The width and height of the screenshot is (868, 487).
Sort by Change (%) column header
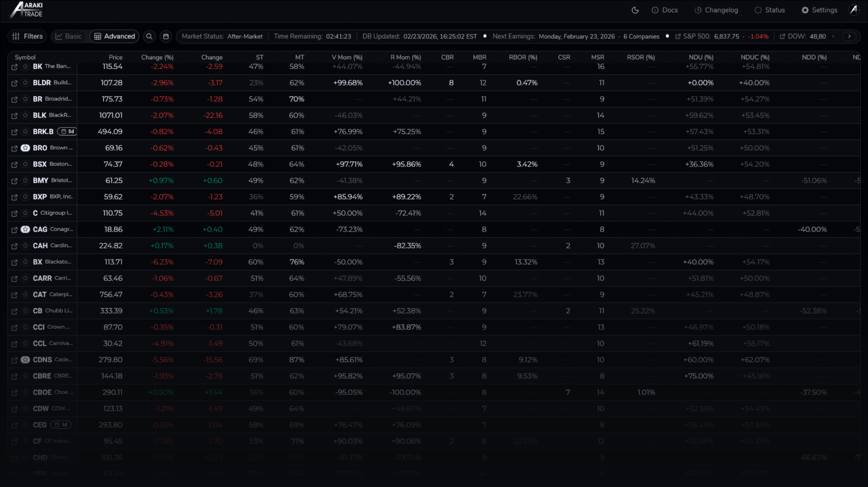[x=157, y=57]
